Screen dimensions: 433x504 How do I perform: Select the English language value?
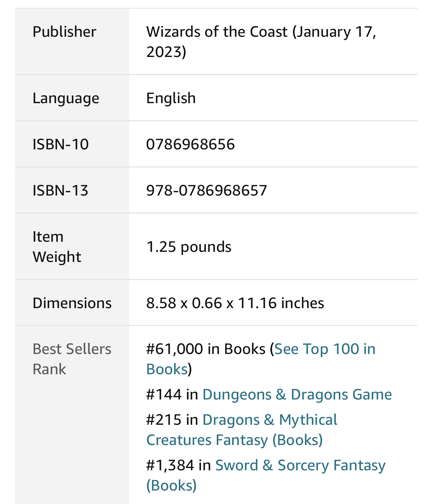[x=171, y=98]
